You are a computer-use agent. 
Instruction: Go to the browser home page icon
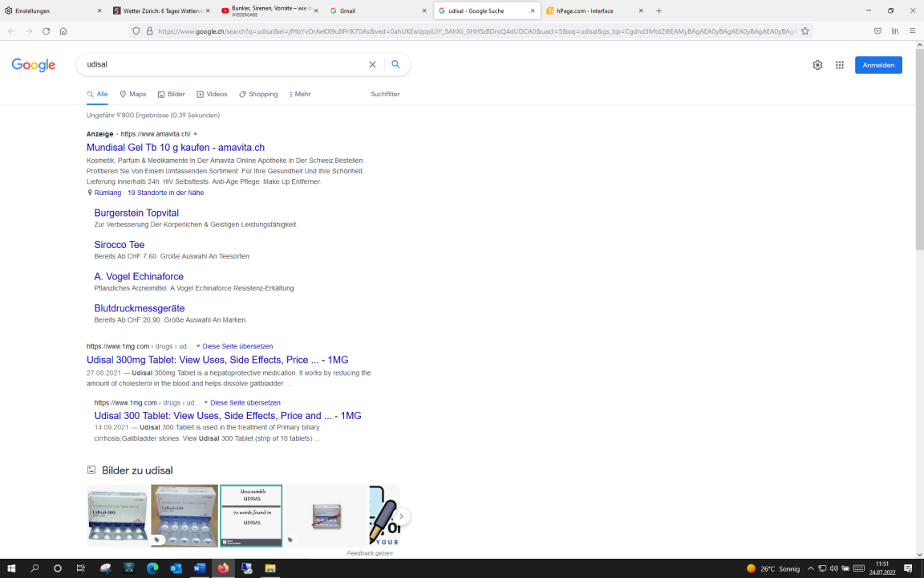(x=63, y=31)
